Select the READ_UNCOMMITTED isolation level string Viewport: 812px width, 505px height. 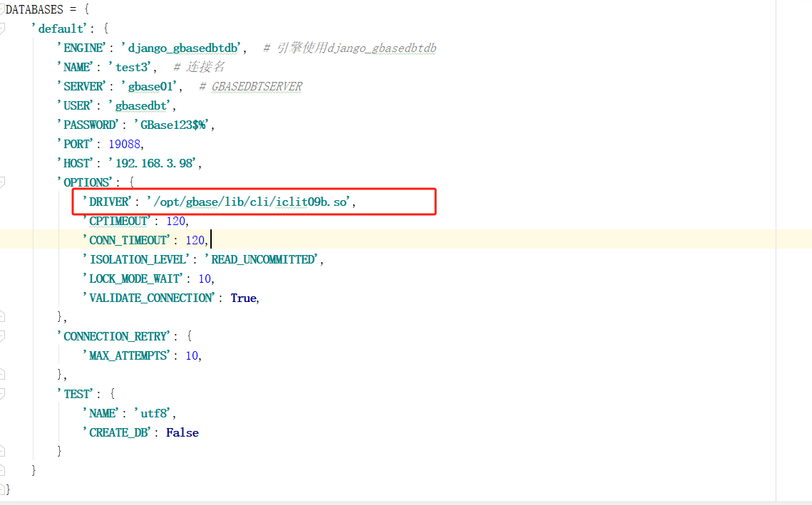[262, 259]
